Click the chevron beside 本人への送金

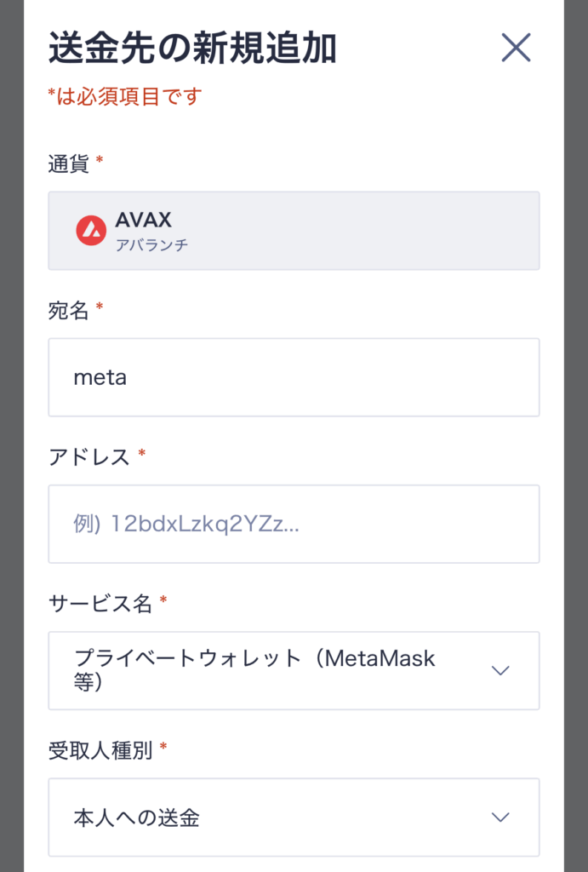tap(500, 817)
